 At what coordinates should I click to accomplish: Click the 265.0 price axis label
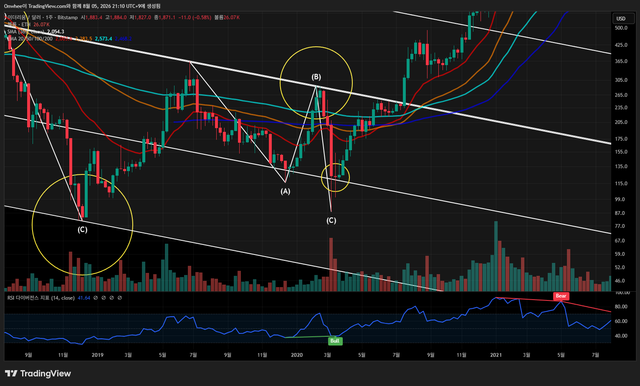[x=620, y=95]
